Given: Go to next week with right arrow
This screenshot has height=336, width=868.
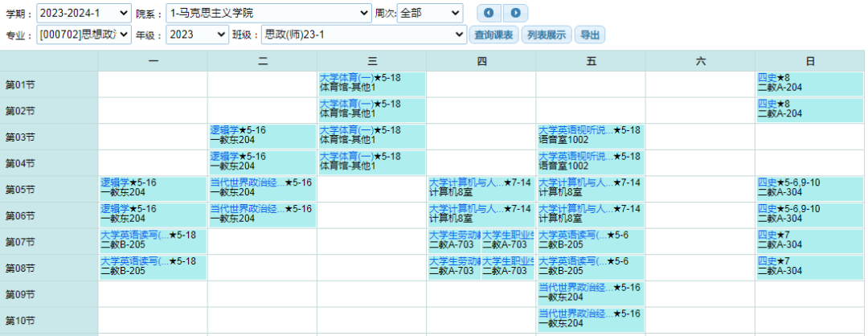Looking at the screenshot, I should (x=515, y=13).
